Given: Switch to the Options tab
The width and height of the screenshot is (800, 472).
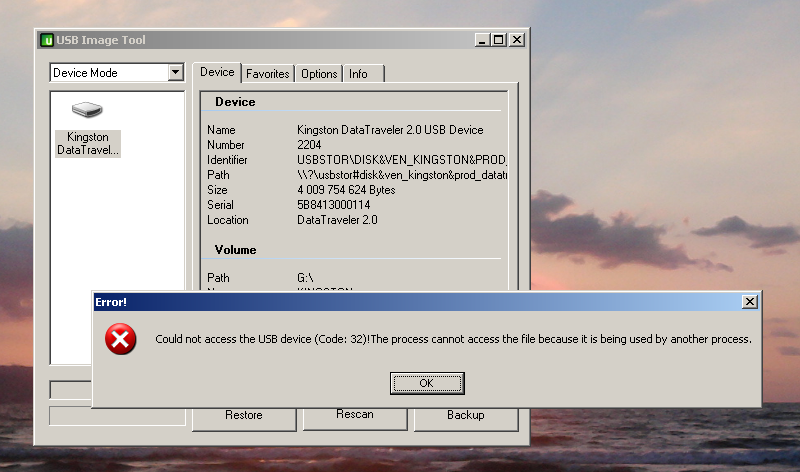Looking at the screenshot, I should 319,74.
